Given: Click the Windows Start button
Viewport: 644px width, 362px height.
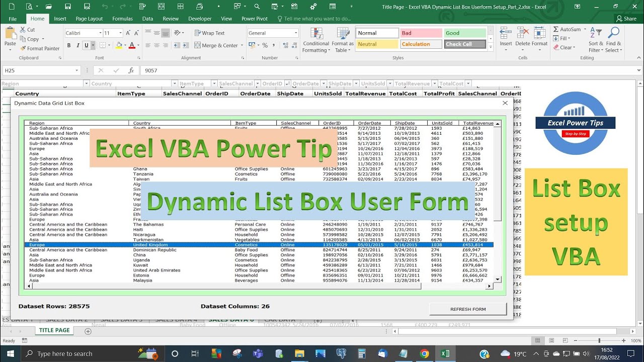Looking at the screenshot, I should (11, 353).
